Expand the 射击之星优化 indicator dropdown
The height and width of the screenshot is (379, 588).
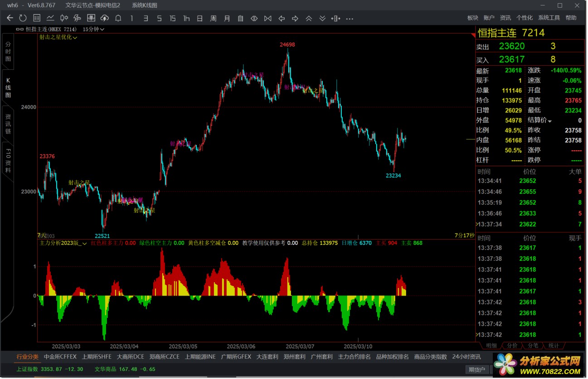pyautogui.click(x=58, y=38)
